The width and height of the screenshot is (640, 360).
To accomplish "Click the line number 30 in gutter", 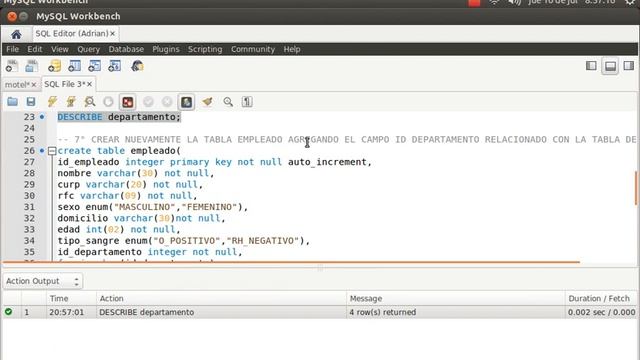I will point(29,196).
